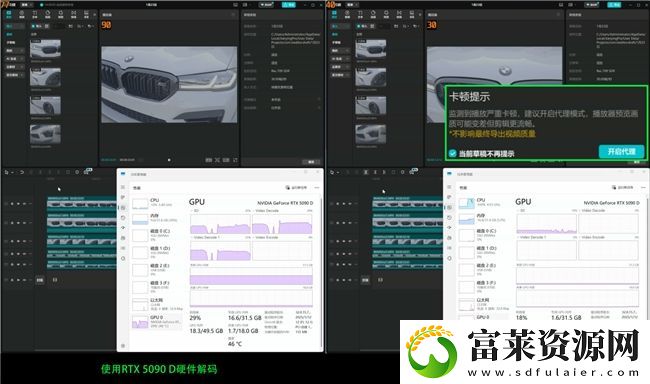Click 运行新任务 in the left Task Manager
The height and width of the screenshot is (384, 650).
click(x=296, y=187)
